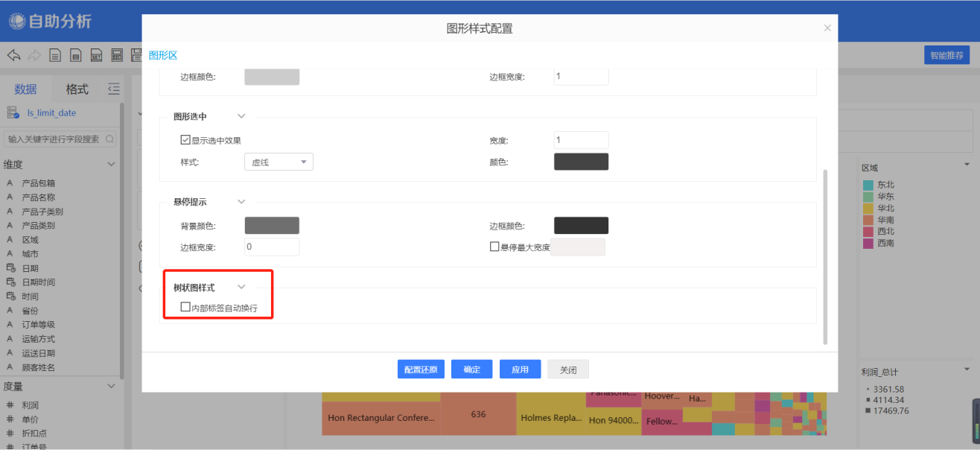
Task: Click the date type icon for 时间
Action: (x=10, y=297)
